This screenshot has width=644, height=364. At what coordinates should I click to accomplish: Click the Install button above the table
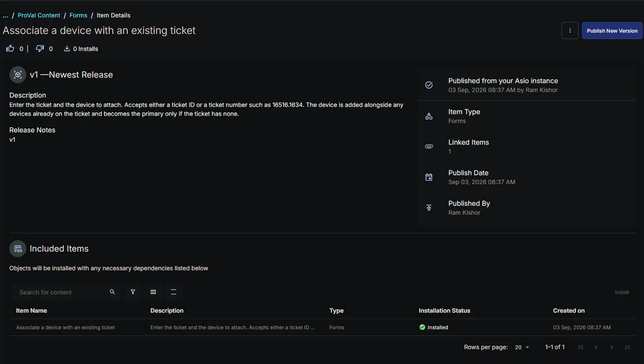pyautogui.click(x=622, y=292)
